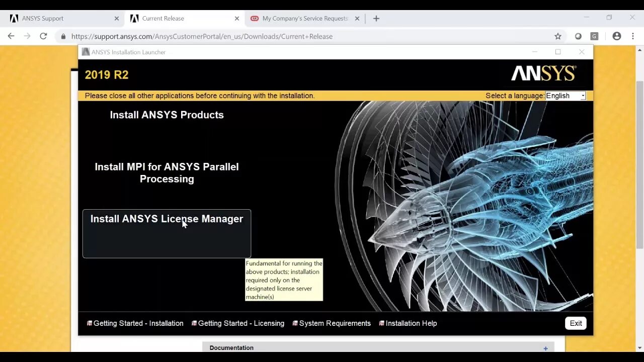Screen dimensions: 644x362
Task: Start Install ANSYS License Manager
Action: (167, 233)
